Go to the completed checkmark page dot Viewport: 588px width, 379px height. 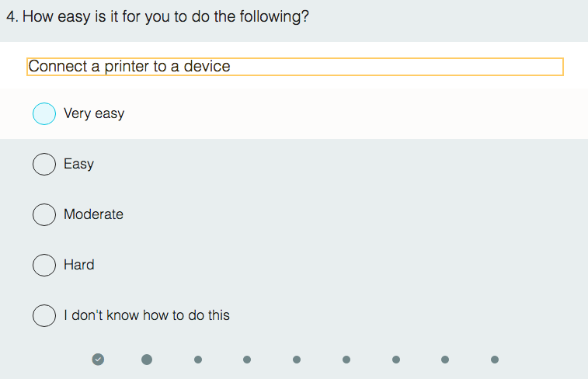click(98, 359)
